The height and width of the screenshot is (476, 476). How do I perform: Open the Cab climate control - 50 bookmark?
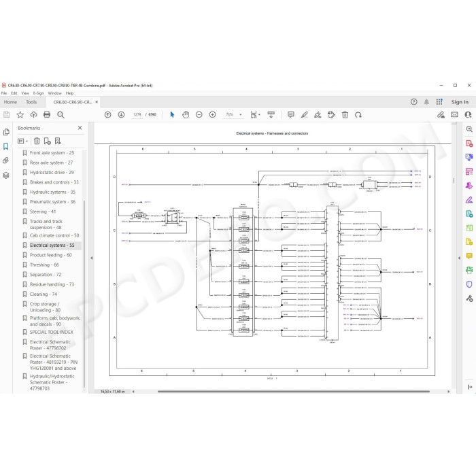54,235
